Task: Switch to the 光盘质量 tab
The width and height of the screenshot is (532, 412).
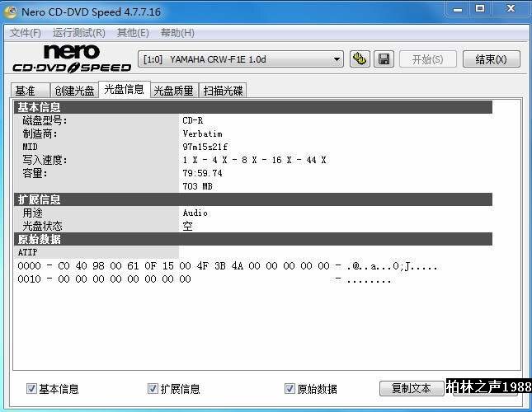Action: click(x=174, y=91)
